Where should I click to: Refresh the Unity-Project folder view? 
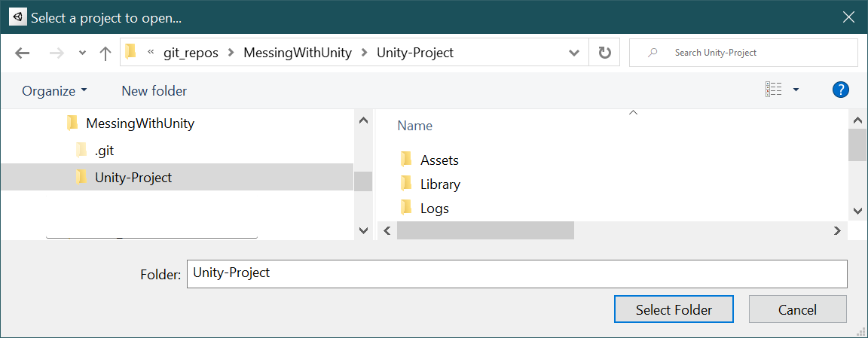tap(605, 53)
